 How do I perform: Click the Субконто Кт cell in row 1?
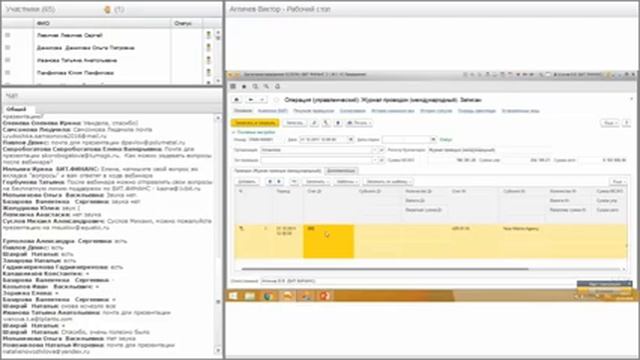click(523, 241)
